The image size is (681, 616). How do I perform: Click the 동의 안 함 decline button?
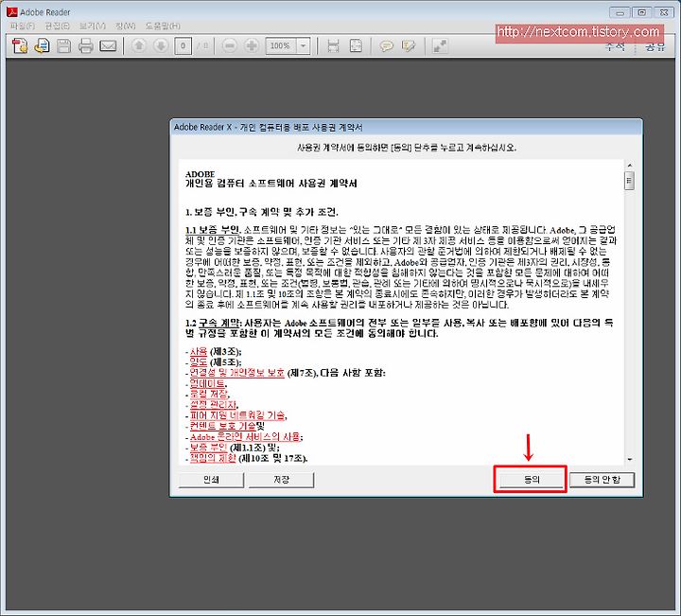(x=602, y=480)
